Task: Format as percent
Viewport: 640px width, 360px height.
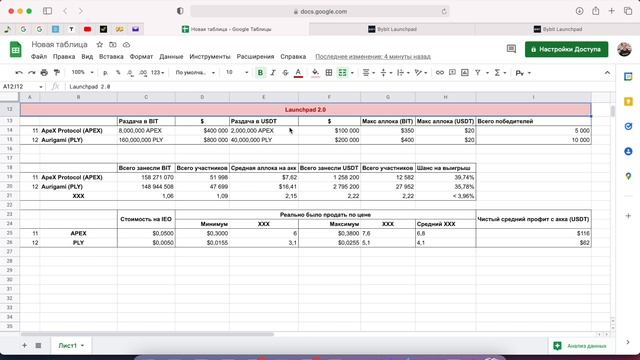Action: coord(118,73)
